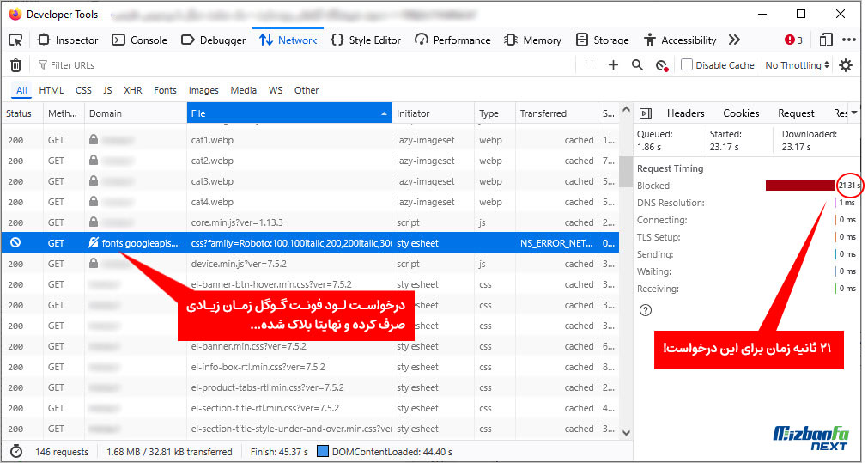Screen dimensions: 868x463
Task: Filter requests by XHR
Action: coord(133,90)
